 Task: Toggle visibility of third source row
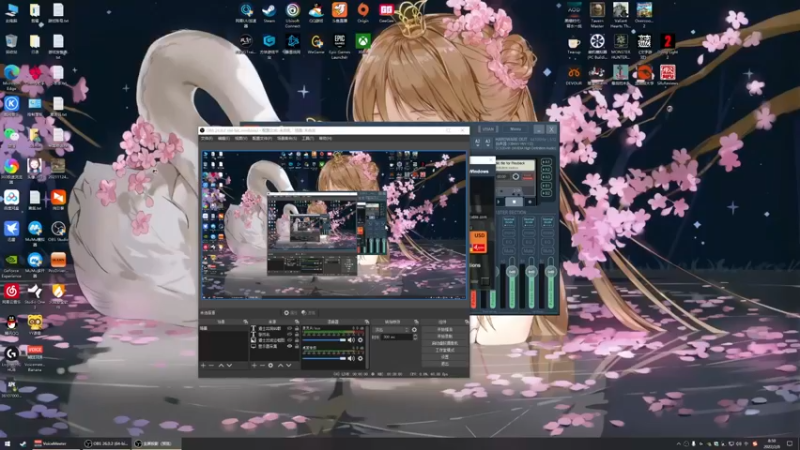point(289,340)
